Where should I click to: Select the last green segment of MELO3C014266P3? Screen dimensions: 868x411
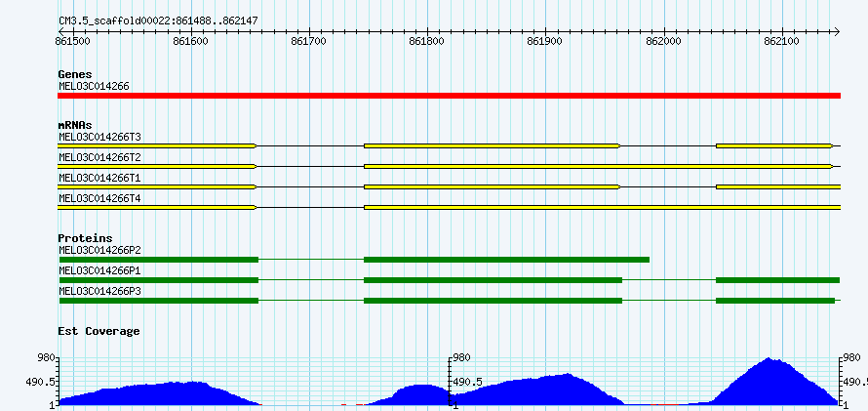pyautogui.click(x=775, y=301)
